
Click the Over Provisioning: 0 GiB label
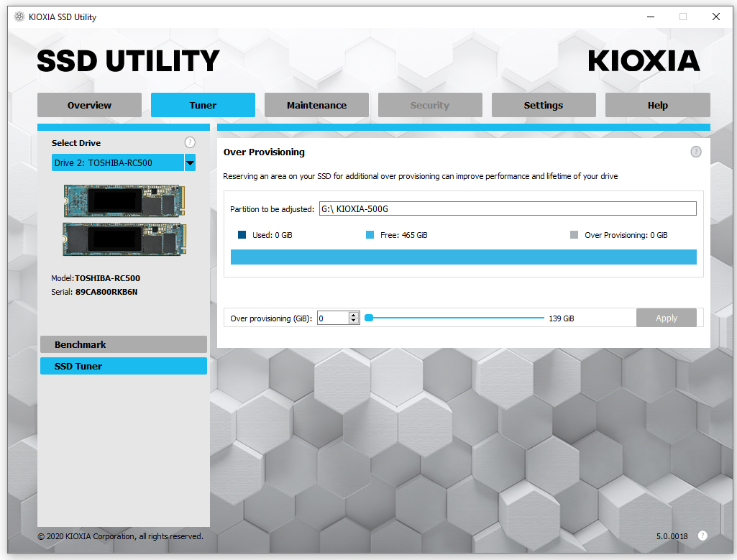pos(626,235)
